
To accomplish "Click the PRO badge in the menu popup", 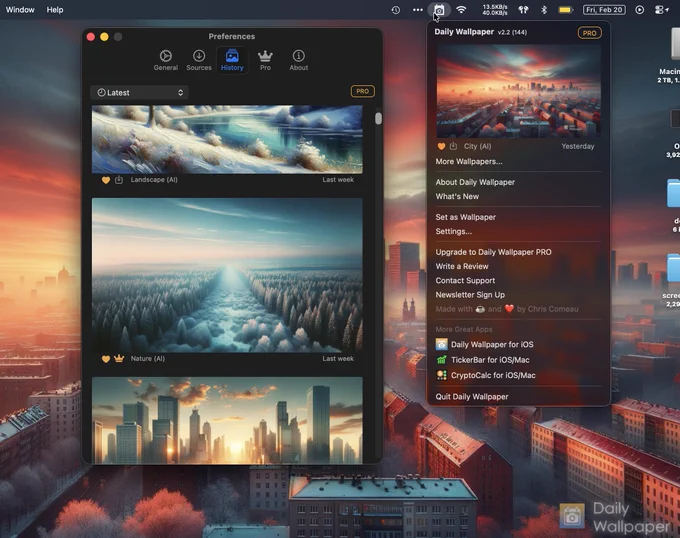I will click(589, 33).
